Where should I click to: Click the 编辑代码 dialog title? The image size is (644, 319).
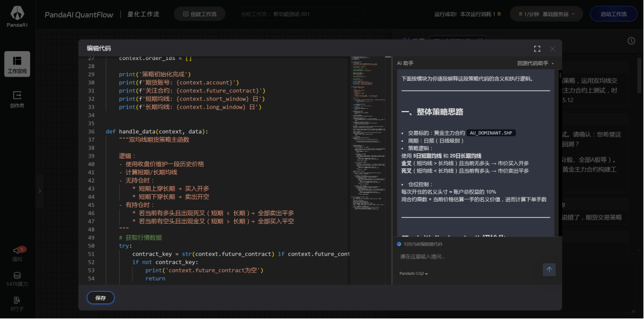click(x=99, y=48)
